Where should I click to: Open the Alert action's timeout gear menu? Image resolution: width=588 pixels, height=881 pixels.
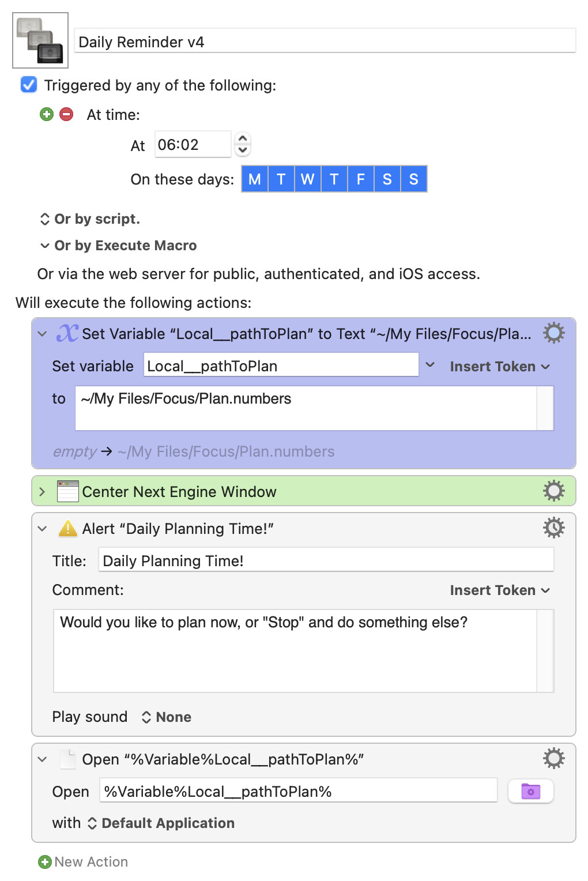(x=553, y=528)
